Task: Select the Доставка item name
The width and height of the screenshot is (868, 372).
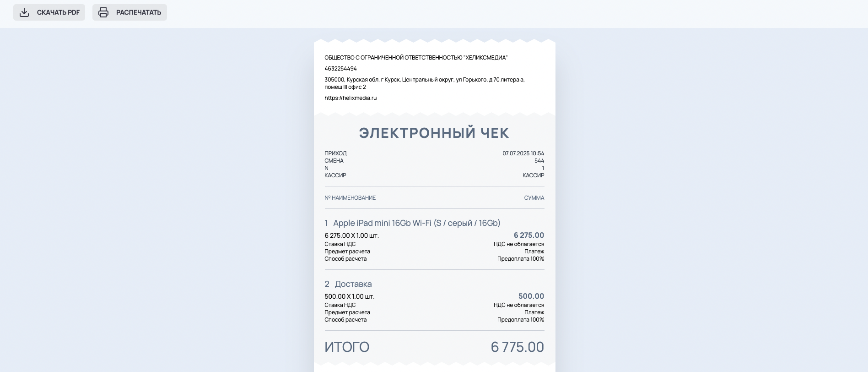Action: (353, 284)
